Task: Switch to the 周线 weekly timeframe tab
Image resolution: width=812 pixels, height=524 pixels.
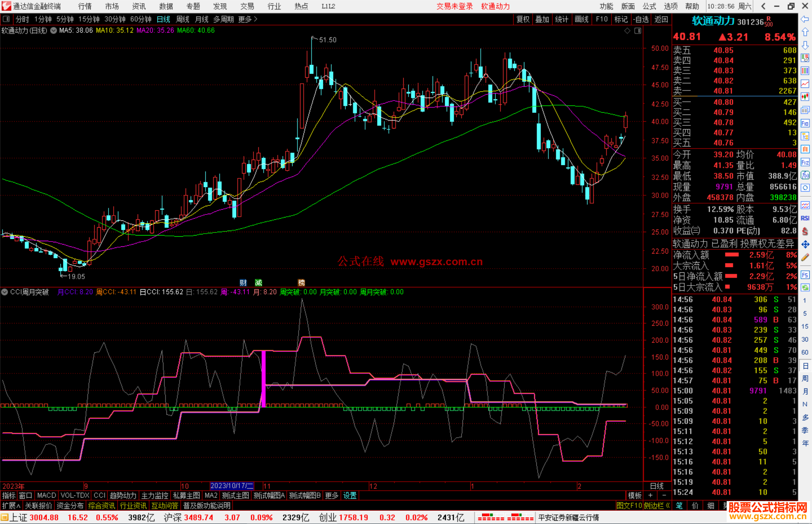Action: [x=183, y=19]
